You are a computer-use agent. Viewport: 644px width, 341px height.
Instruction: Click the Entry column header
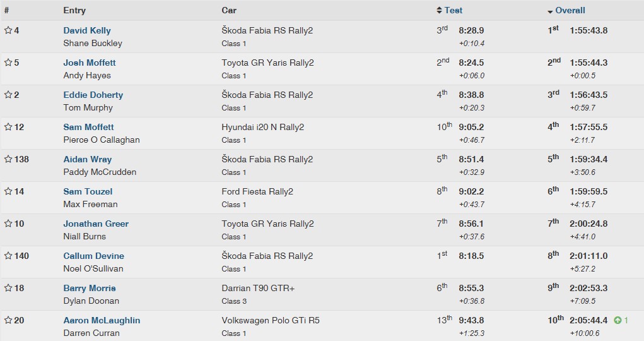(x=74, y=10)
